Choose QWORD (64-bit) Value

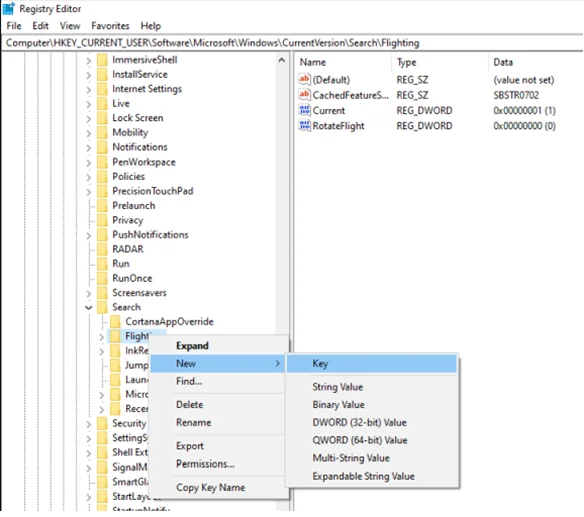[372, 440]
